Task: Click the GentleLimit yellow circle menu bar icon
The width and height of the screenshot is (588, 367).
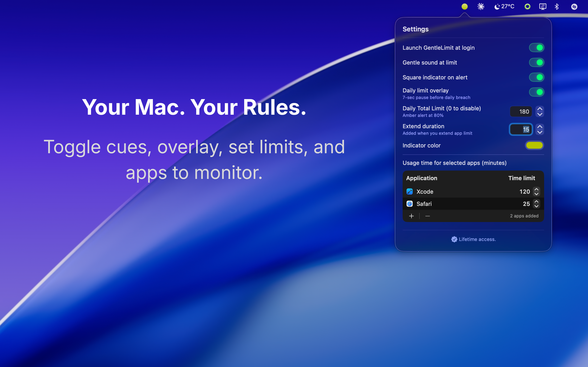Action: click(464, 7)
